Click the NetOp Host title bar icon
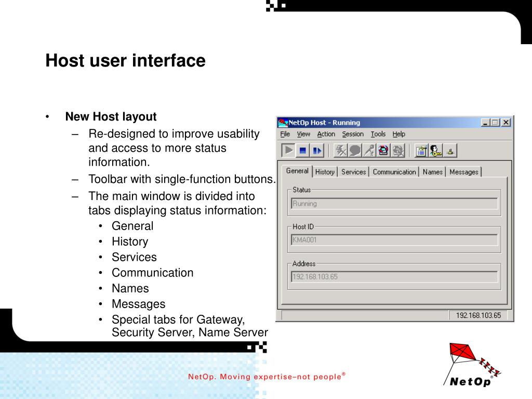The width and height of the screenshot is (532, 399). (283, 123)
